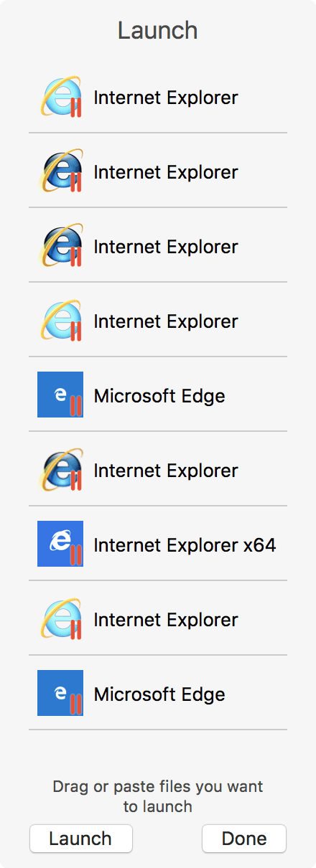Select Internet Explorer label directly above x64 entry
The image size is (316, 868).
(166, 471)
